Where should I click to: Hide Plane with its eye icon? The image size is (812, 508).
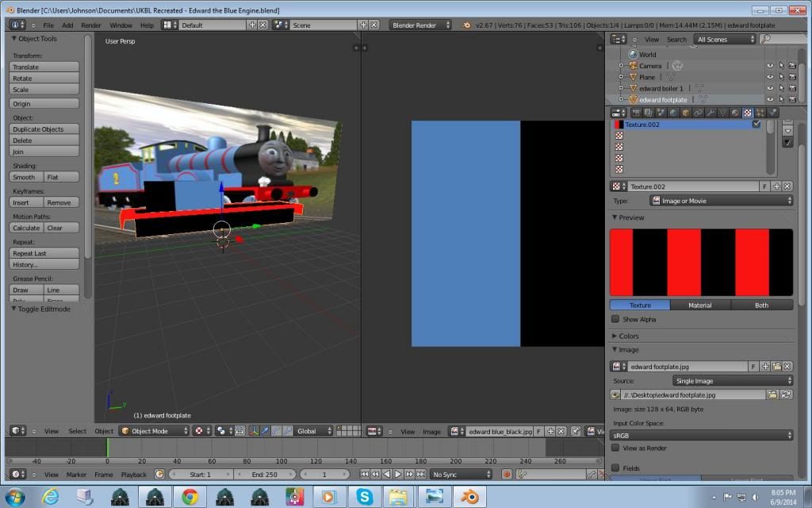[x=769, y=77]
